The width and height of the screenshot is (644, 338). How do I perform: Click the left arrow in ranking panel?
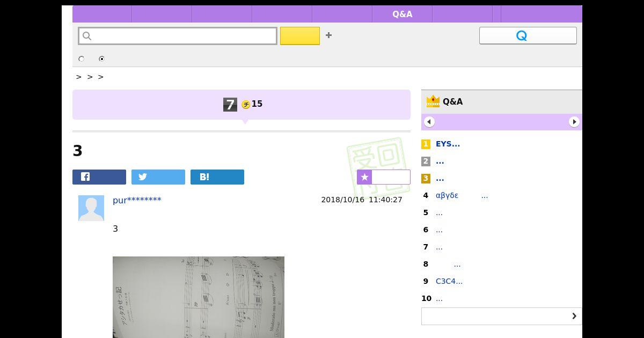point(429,122)
